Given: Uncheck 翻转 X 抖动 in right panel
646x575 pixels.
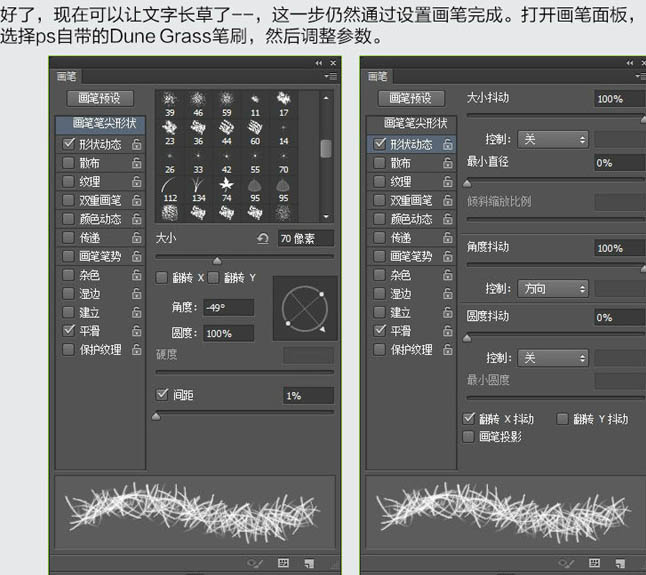Looking at the screenshot, I should [468, 418].
